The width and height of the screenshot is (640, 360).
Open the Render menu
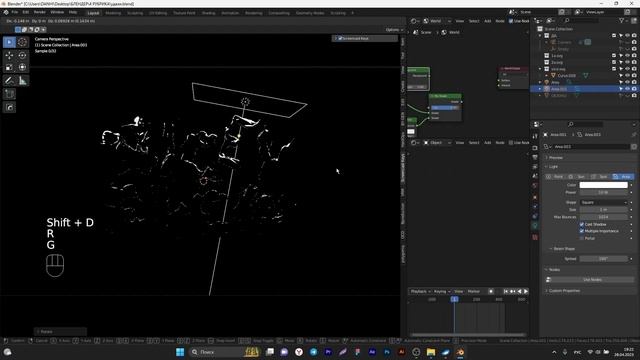pyautogui.click(x=40, y=13)
